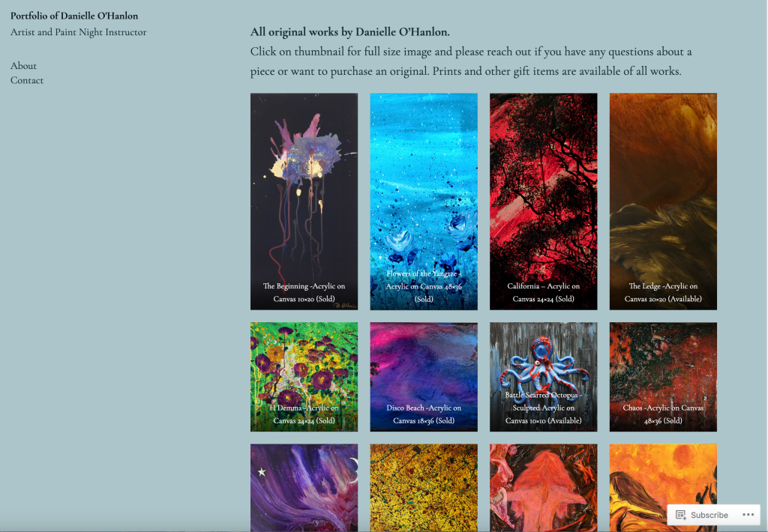Click the Subscribe button icon
The image size is (768, 532).
point(681,514)
